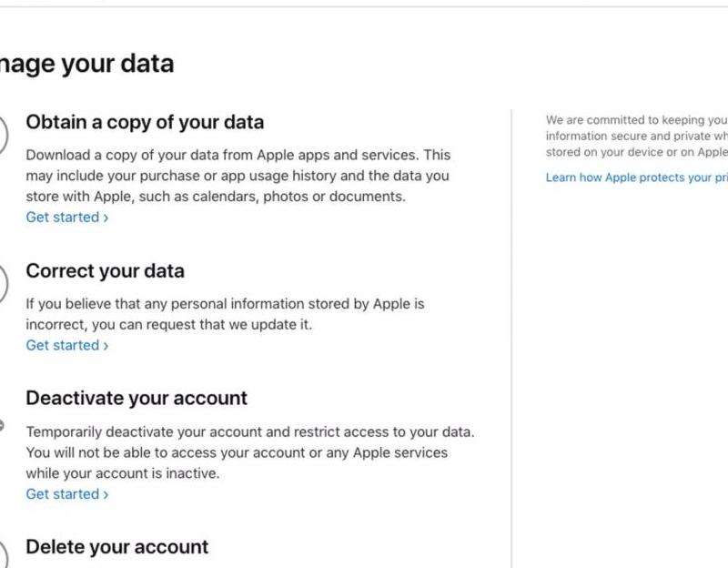This screenshot has width=728, height=568.
Task: Click the circular icon beside Obtain a copy
Action: click(x=3, y=137)
